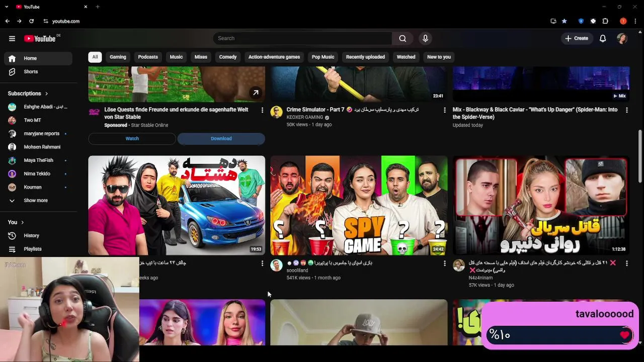Screen dimensions: 644x362
Task: Open the maryjane reports subscription
Action: [x=38, y=134]
